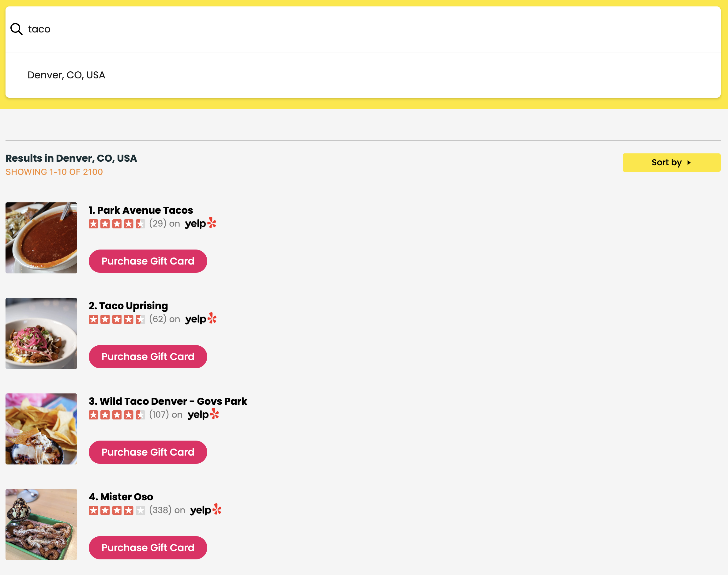Open Wild Taco Denver - Govs Park title
This screenshot has height=575, width=728.
(x=168, y=401)
